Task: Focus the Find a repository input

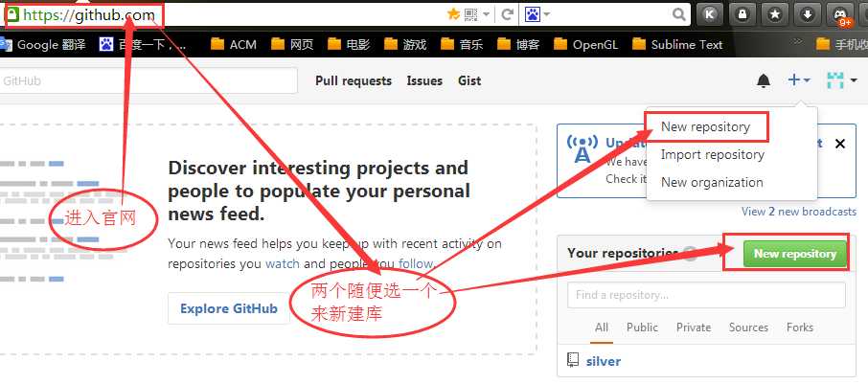Action: tap(706, 295)
